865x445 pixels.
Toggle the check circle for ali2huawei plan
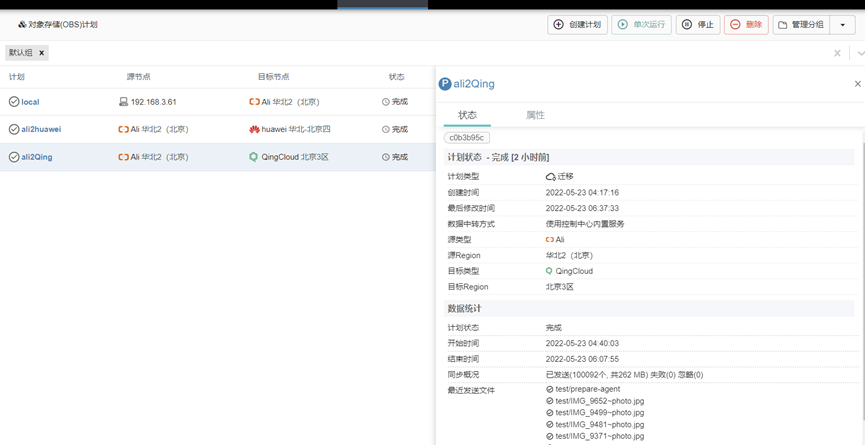14,129
